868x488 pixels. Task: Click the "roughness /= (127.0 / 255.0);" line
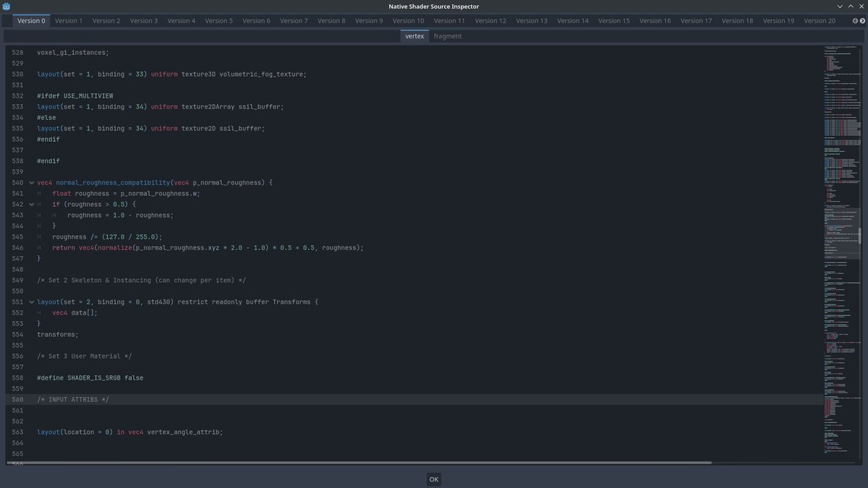(x=107, y=237)
